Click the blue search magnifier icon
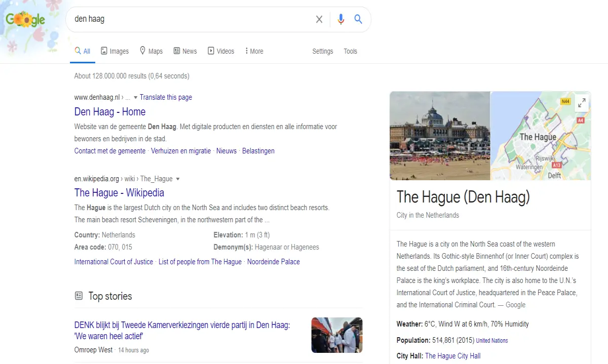608x364 pixels. coord(358,19)
